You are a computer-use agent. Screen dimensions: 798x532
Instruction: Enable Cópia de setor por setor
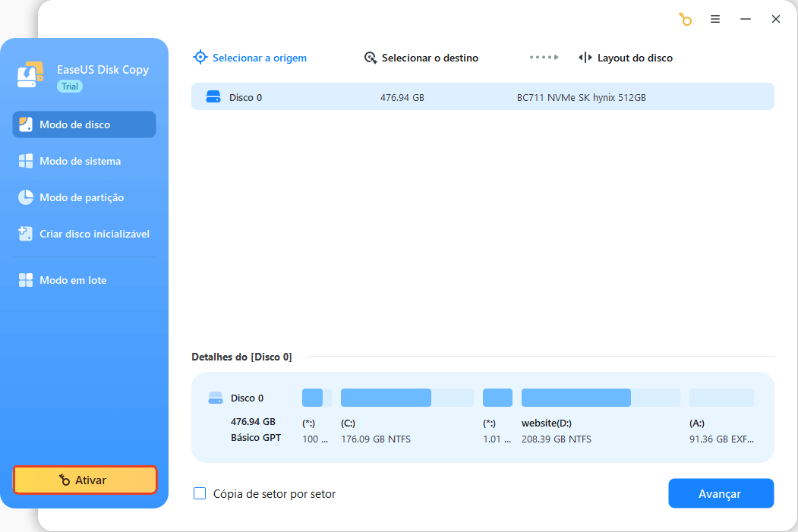click(x=199, y=493)
